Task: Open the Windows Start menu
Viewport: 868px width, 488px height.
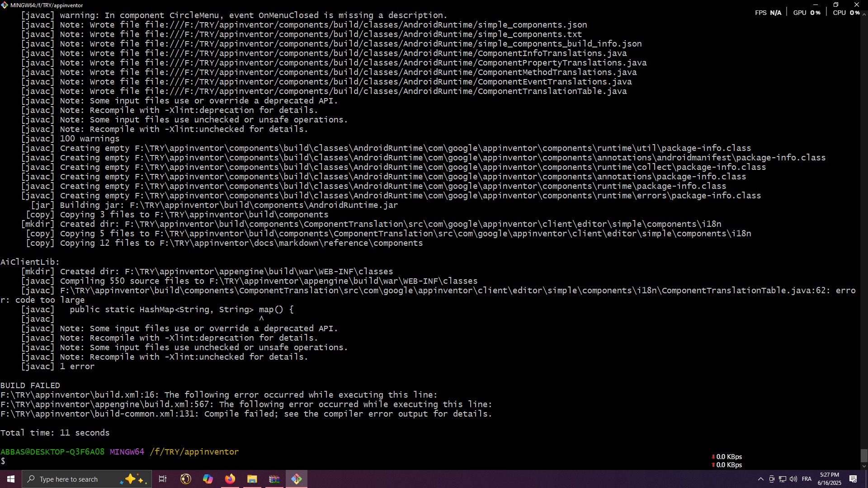Action: [x=11, y=479]
